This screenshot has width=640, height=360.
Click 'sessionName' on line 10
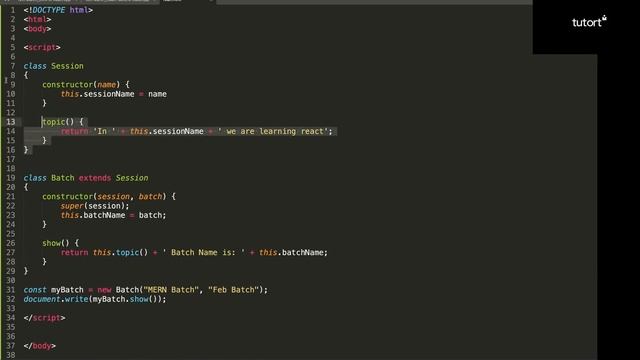[109, 94]
